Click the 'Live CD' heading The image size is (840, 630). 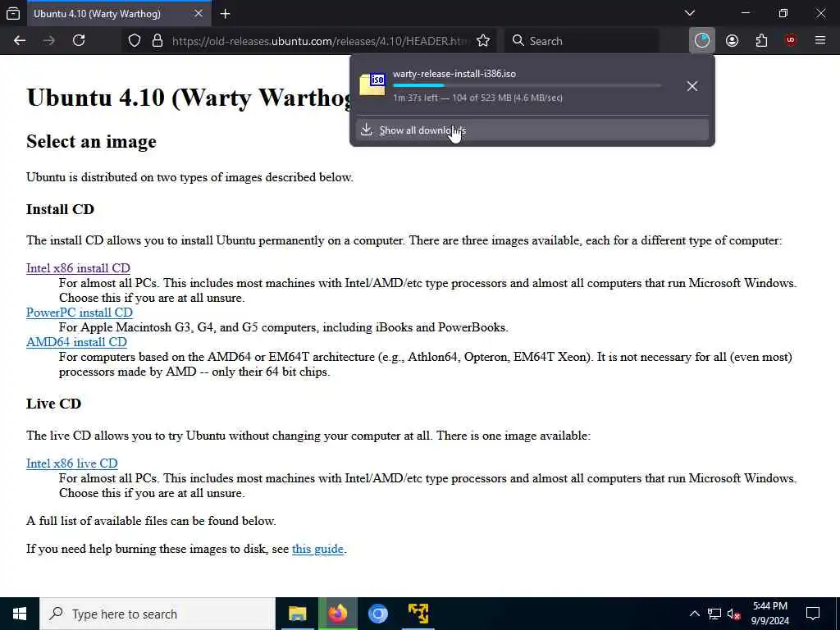pyautogui.click(x=53, y=404)
